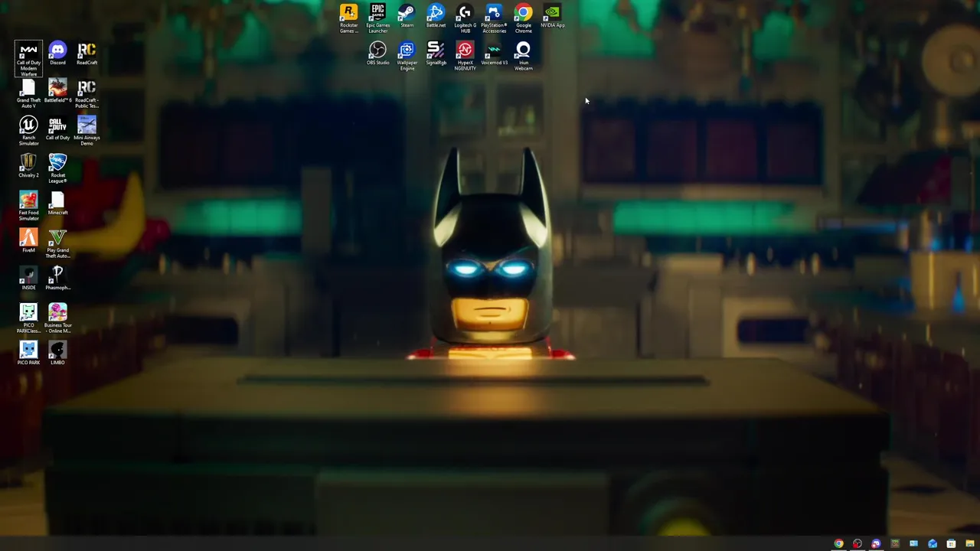980x551 pixels.
Task: Open the Fast Food Simulator icon
Action: tap(28, 206)
